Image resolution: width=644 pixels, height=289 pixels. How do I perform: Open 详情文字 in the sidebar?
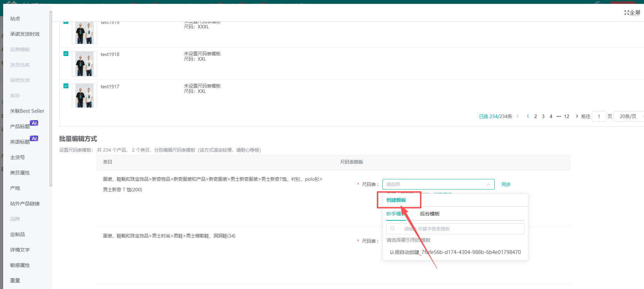pos(20,250)
